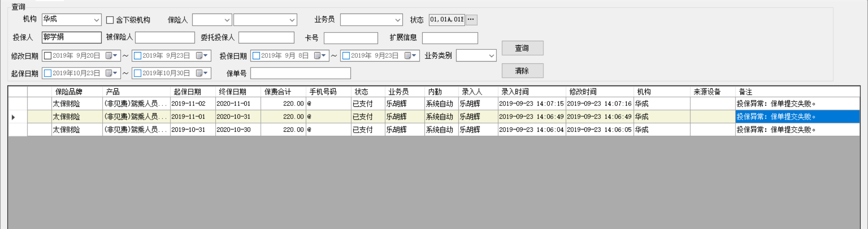Click the 备注 column header
Image resolution: width=868 pixels, height=229 pixels.
(797, 92)
